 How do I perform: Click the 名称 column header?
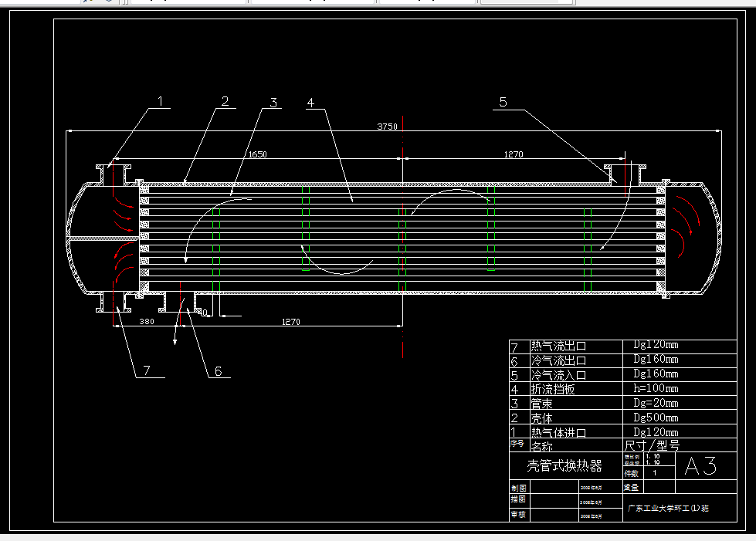pos(541,447)
